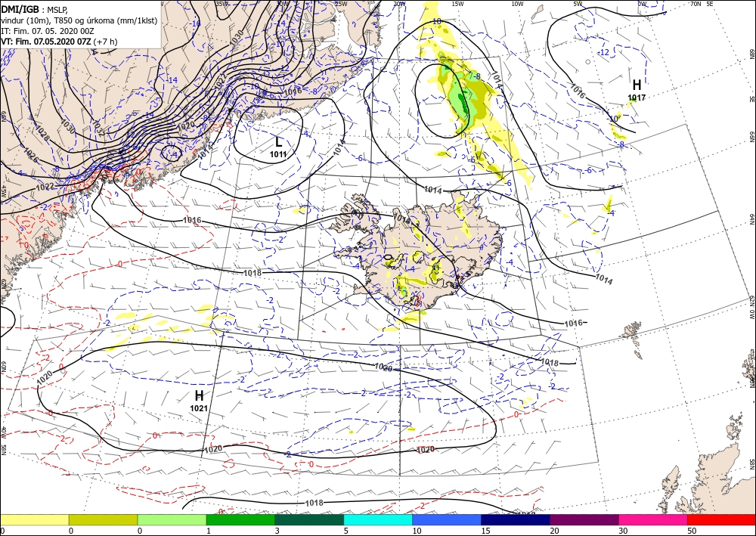Select the pink legend swatch

tap(653, 519)
